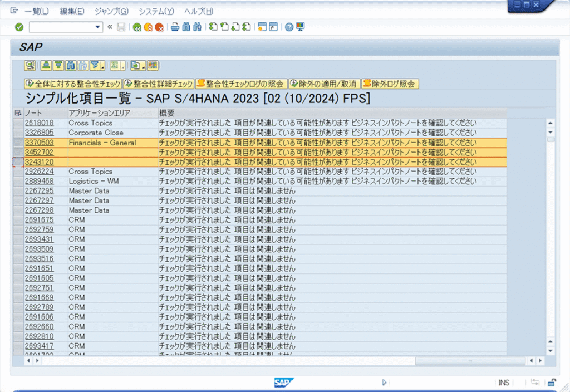Image resolution: width=570 pixels, height=392 pixels.
Task: Click the Set Filter funnel icon
Action: point(97,66)
